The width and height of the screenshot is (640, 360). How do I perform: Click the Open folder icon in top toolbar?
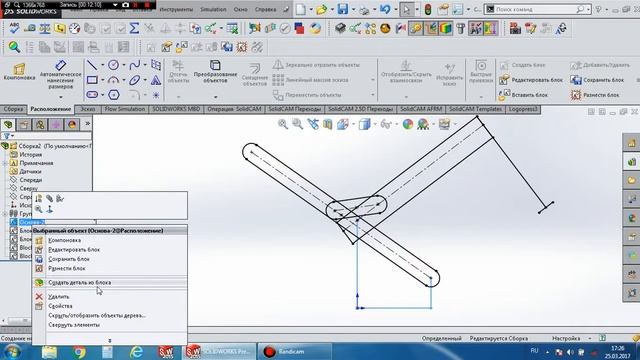[x=322, y=9]
